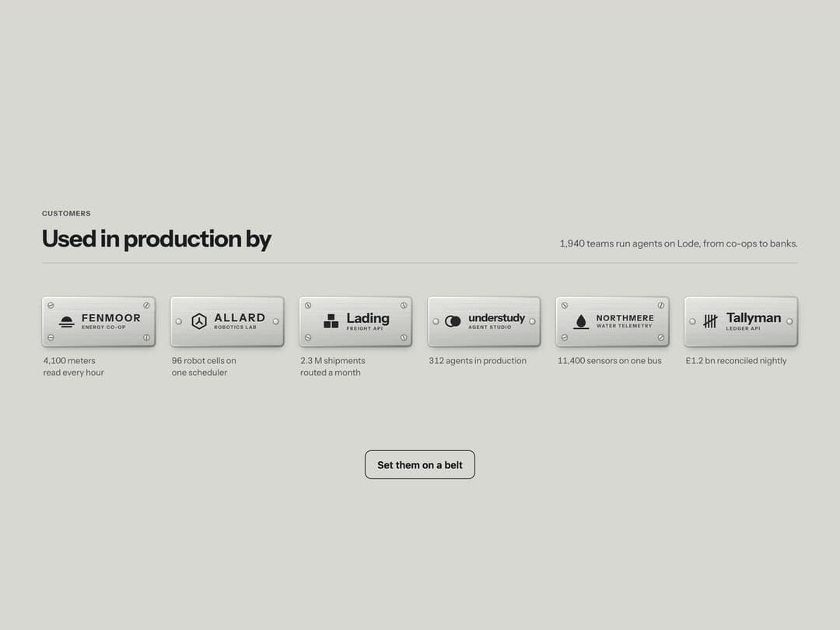Click the Lading stacked boxes icon
Viewport: 840px width, 630px height.
pos(331,321)
